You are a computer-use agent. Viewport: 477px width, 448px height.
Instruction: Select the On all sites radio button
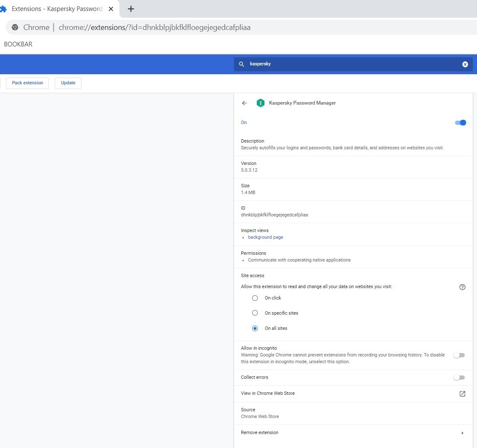coord(255,328)
